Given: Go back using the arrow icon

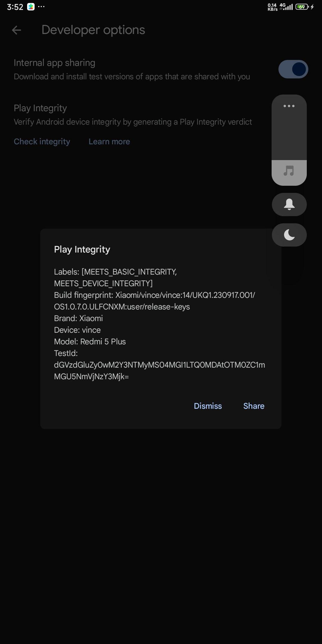Looking at the screenshot, I should pyautogui.click(x=16, y=30).
